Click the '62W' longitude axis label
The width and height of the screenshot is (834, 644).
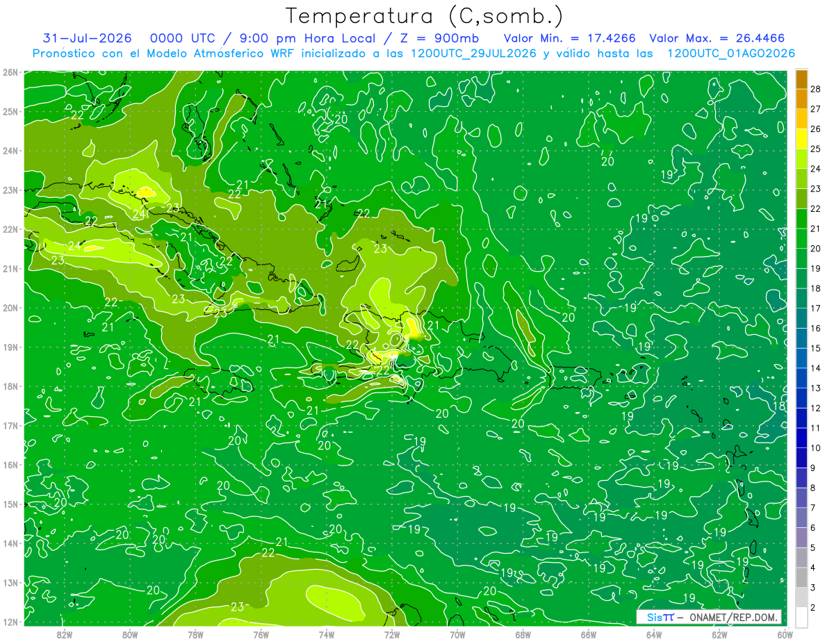point(719,634)
